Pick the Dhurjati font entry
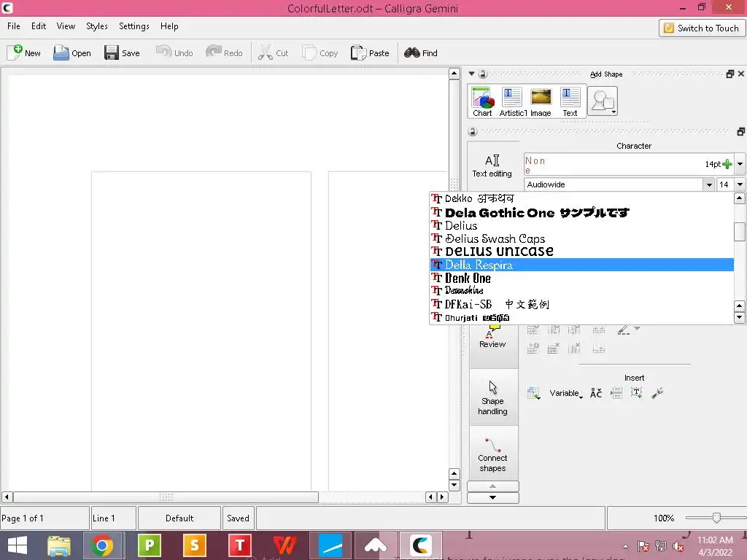The width and height of the screenshot is (747, 560). (581, 317)
